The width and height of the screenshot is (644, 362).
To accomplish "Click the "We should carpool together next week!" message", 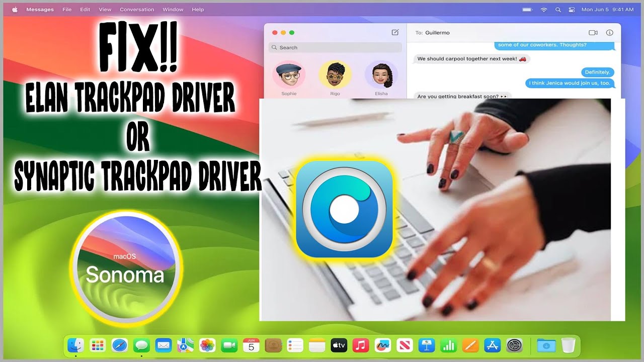I will (x=472, y=59).
